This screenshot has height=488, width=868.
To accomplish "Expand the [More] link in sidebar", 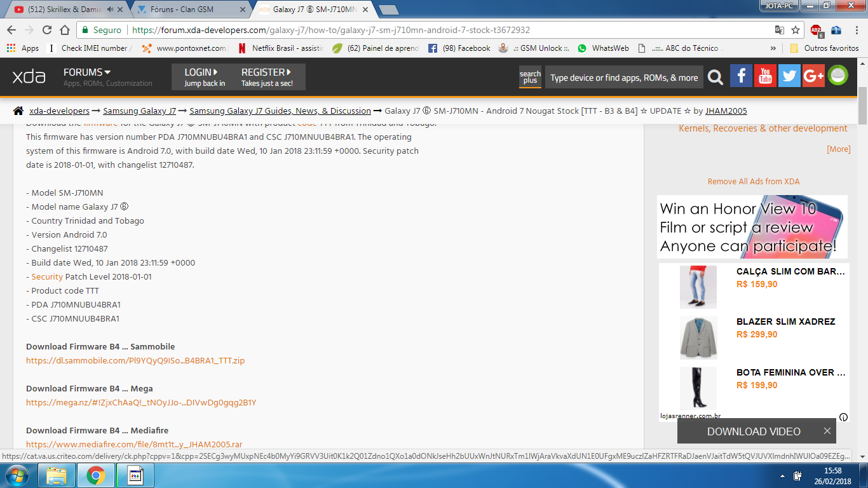I will (838, 149).
